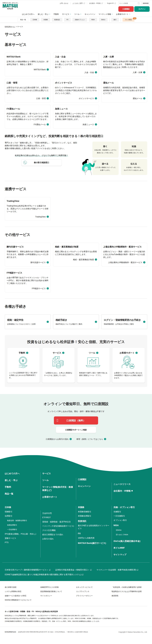
Task: Expand the サービス menu in the main navigation
Action: pyautogui.click(x=66, y=14)
